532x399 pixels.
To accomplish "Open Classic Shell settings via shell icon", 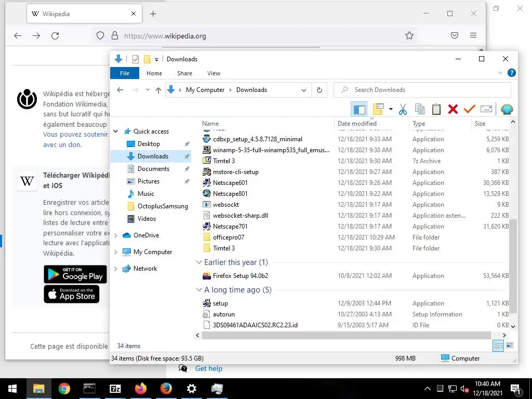I will [x=507, y=109].
